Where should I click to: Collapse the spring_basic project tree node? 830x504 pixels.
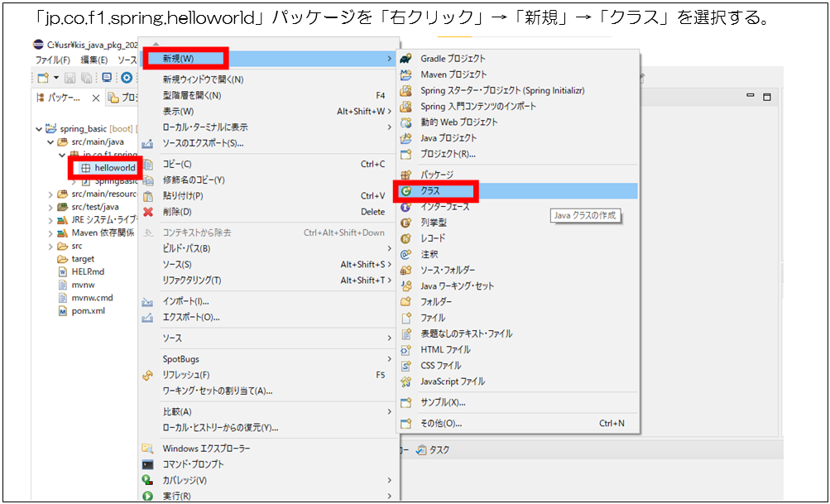click(38, 129)
